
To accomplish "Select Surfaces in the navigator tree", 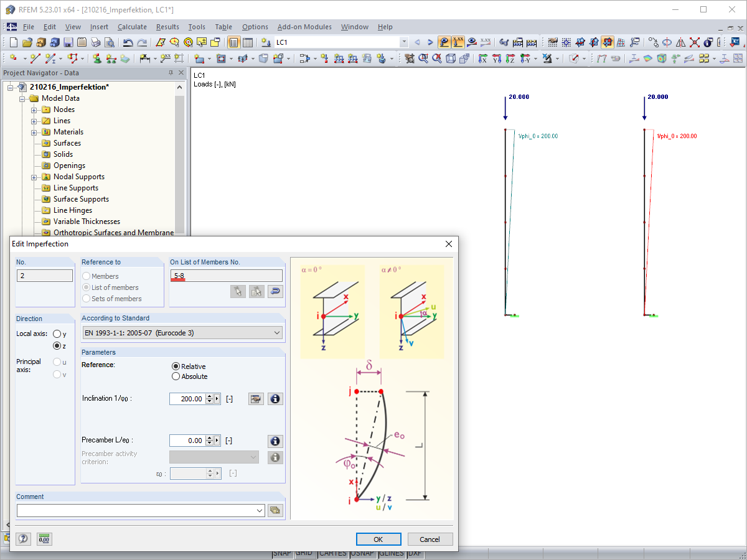I will tap(67, 143).
